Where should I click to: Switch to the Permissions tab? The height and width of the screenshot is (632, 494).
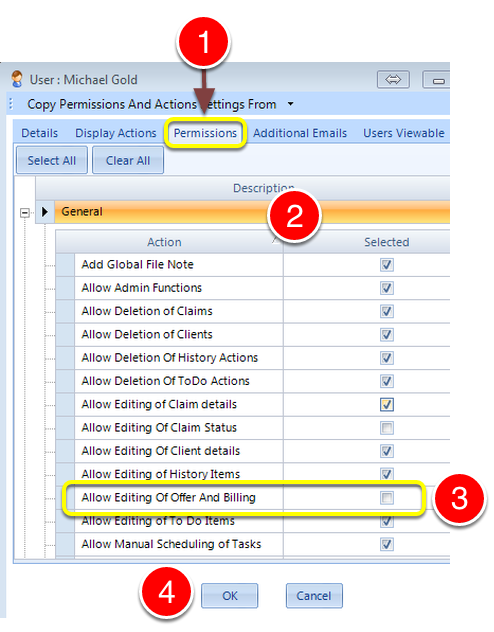205,133
